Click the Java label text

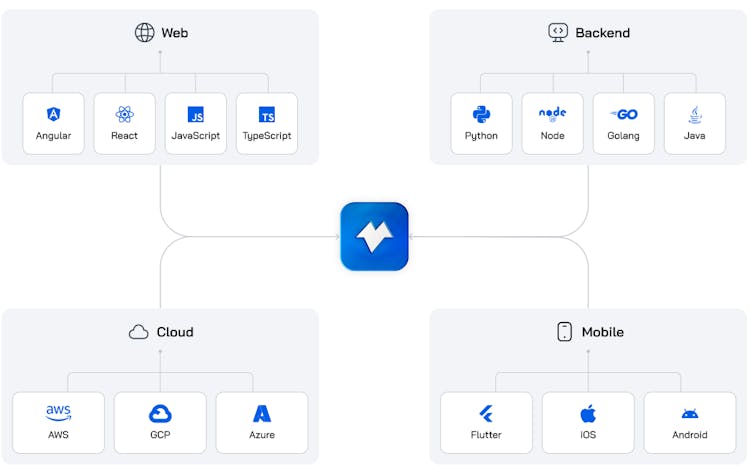click(695, 136)
